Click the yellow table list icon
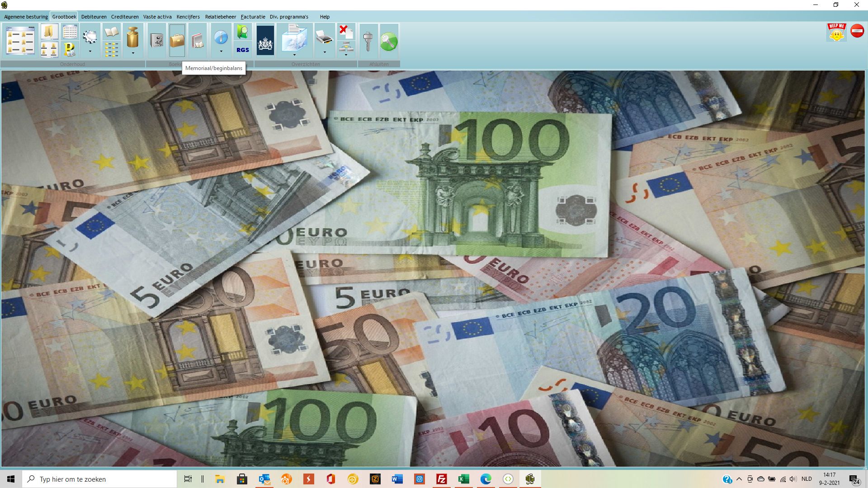Viewport: 868px width, 488px height. (x=70, y=32)
